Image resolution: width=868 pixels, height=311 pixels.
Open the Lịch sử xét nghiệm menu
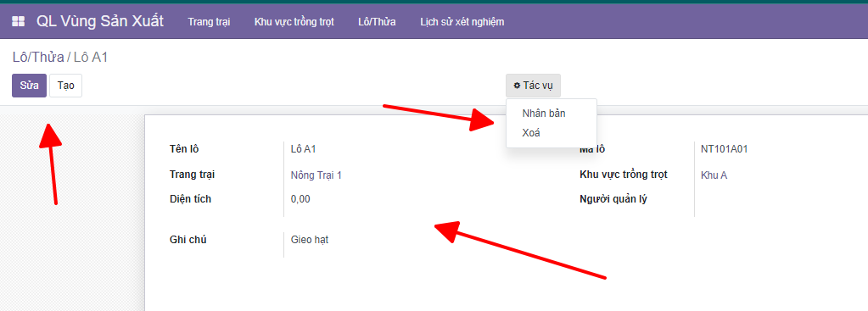pyautogui.click(x=462, y=22)
